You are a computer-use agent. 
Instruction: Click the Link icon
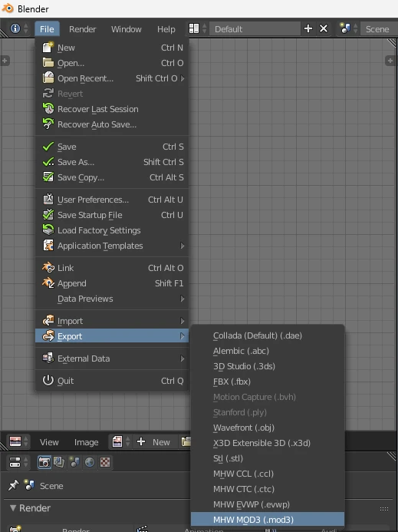coord(48,268)
